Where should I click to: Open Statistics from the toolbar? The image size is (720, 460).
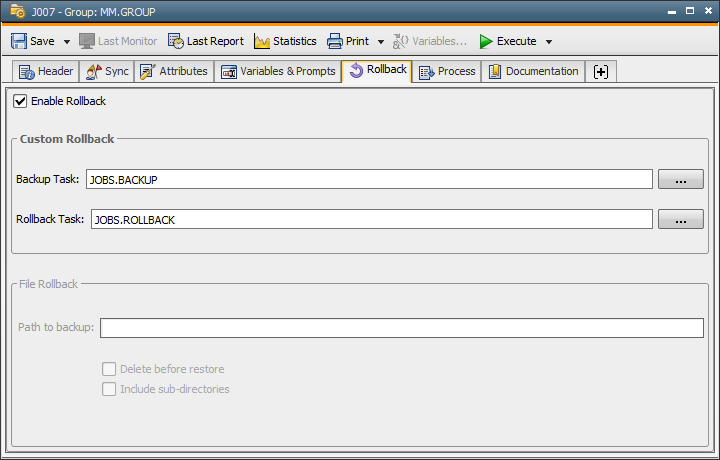coord(285,41)
